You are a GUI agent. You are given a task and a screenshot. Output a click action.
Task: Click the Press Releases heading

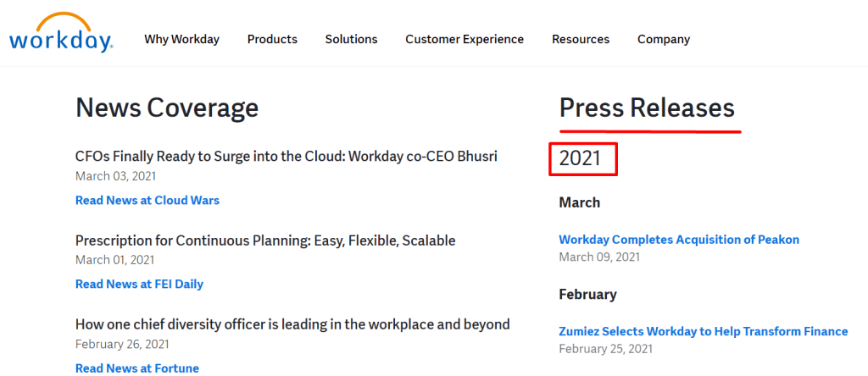pyautogui.click(x=647, y=108)
